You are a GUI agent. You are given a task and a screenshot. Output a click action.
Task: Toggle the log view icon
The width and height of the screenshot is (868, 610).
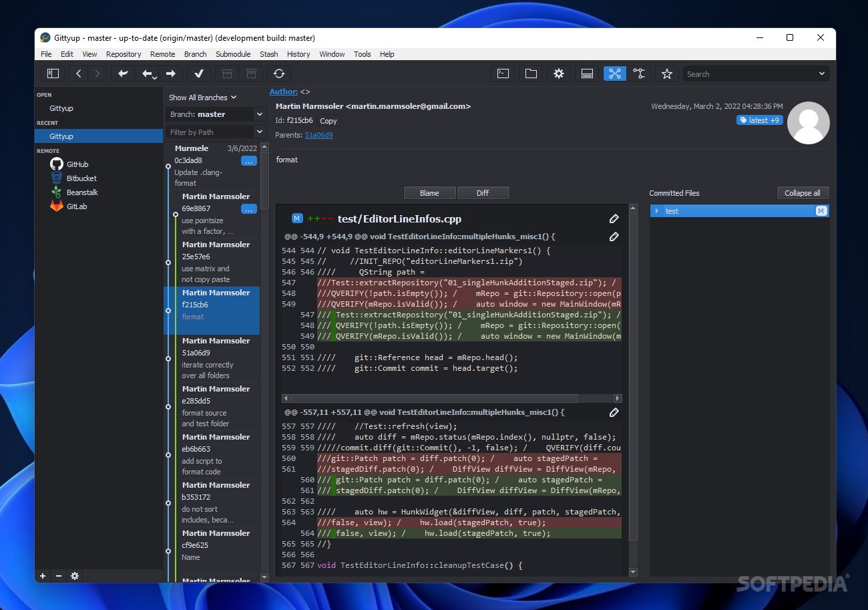click(x=587, y=73)
